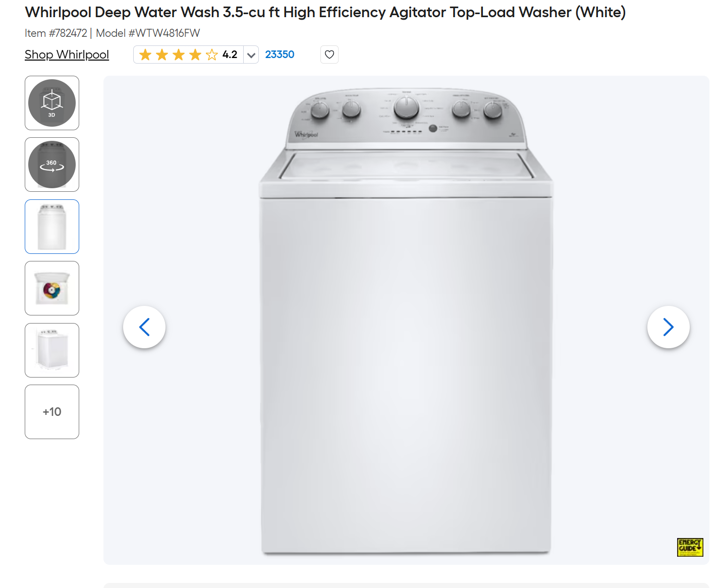Open the 3D model viewer thumbnail
Image resolution: width=717 pixels, height=588 pixels.
[52, 103]
